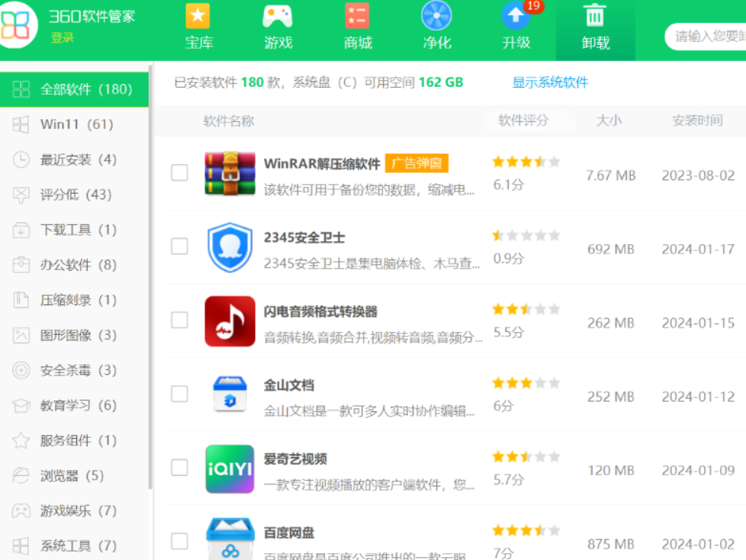Tick the 百度网盘 checkbox
The image size is (746, 560).
[x=179, y=542]
